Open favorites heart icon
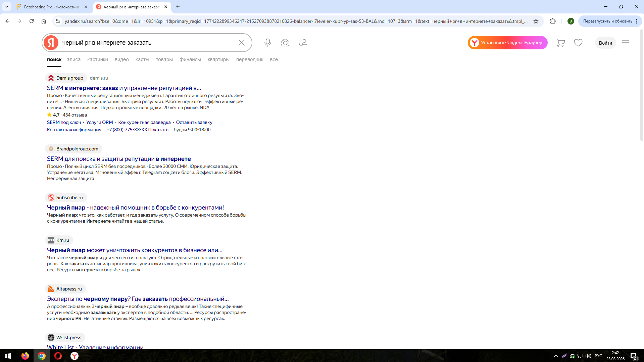 578,43
